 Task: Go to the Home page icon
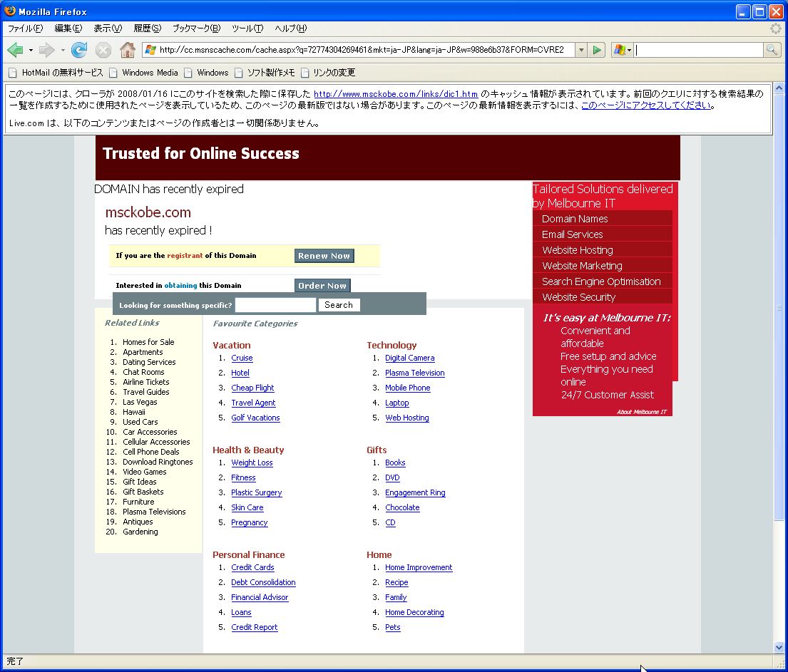coord(127,50)
